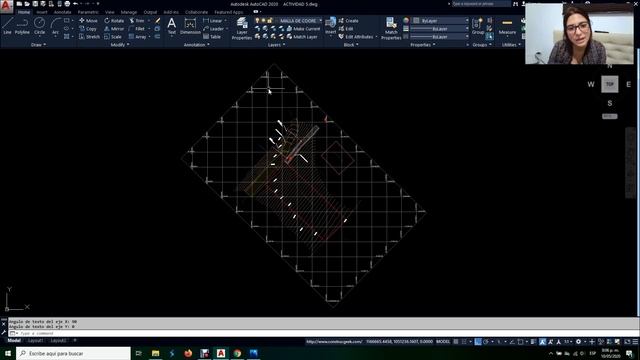Expand the Draw panel
The image size is (640, 360).
click(x=38, y=44)
